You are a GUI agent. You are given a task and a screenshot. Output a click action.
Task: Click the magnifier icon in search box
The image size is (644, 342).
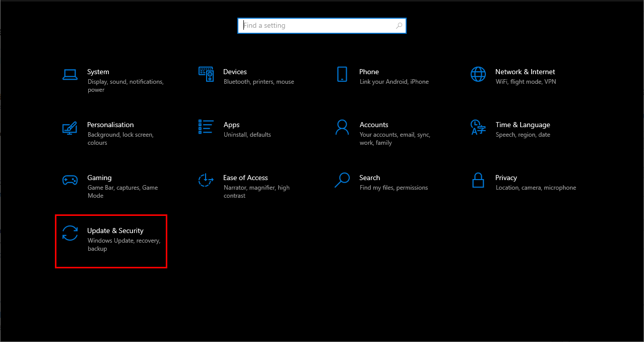(x=399, y=25)
